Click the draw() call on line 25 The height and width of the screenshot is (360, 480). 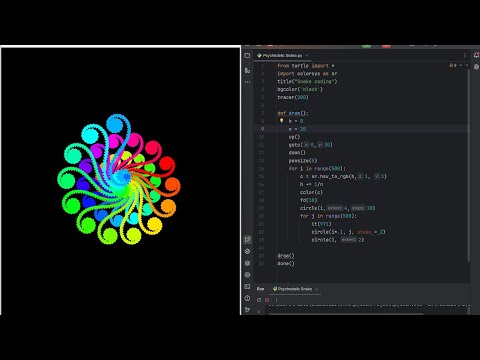(286, 256)
